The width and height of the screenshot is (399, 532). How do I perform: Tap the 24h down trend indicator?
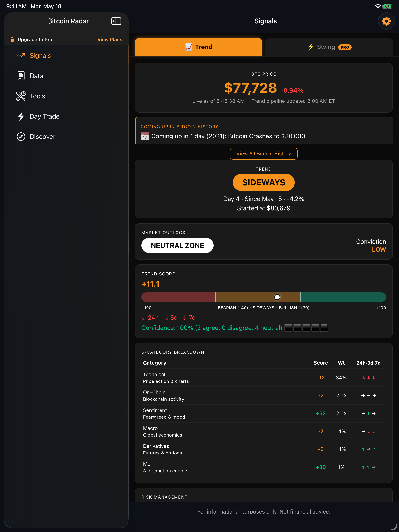click(x=150, y=318)
